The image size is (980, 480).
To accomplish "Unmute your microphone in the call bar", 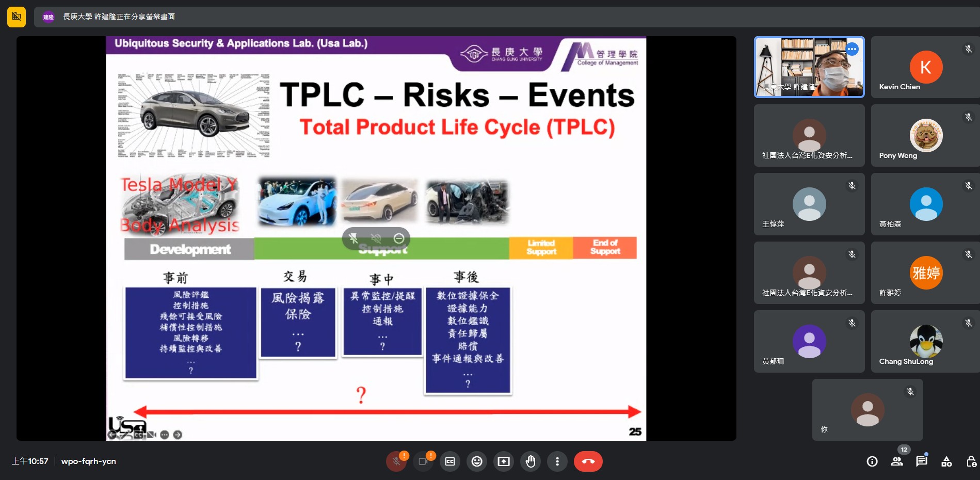I will (396, 461).
